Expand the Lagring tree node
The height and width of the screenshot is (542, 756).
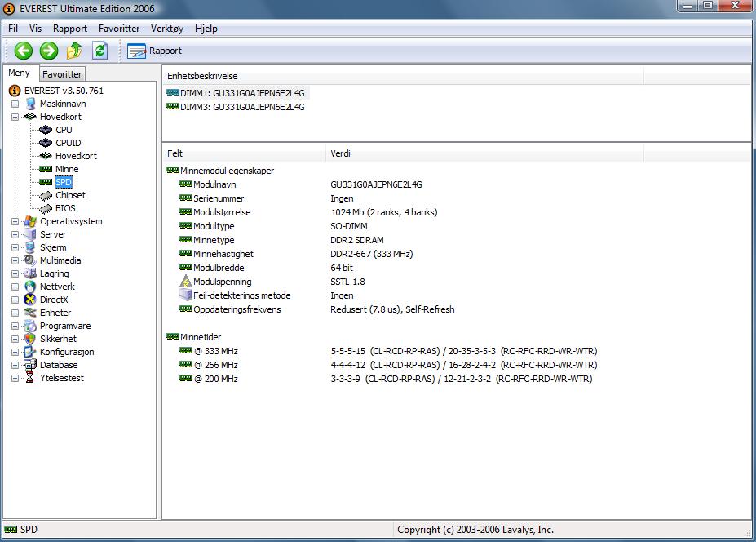(15, 273)
